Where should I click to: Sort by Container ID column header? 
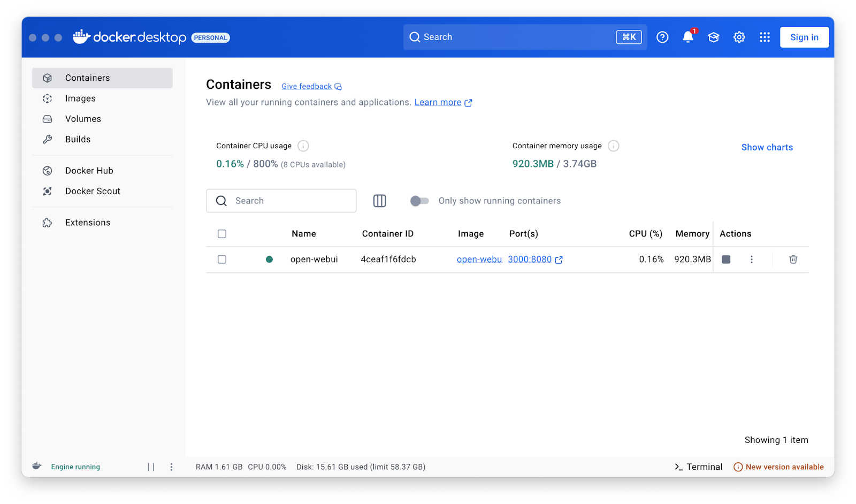tap(388, 234)
